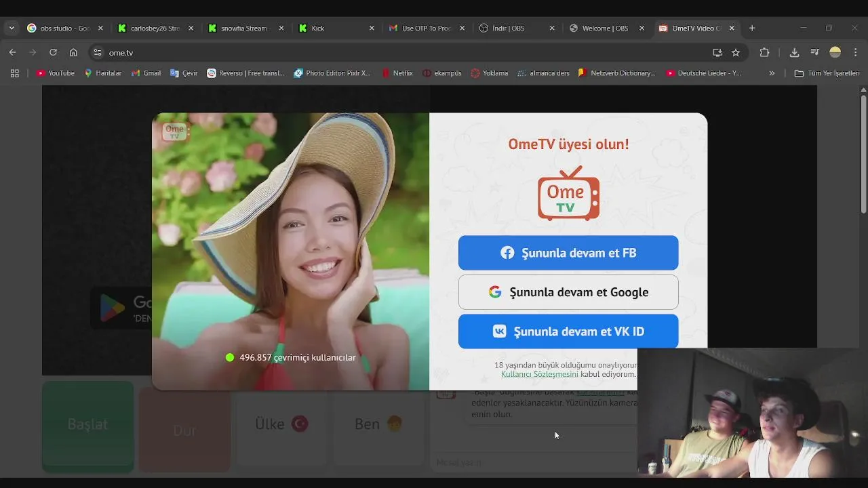Continue with FB login button
Screen dimensions: 868x488
568,253
